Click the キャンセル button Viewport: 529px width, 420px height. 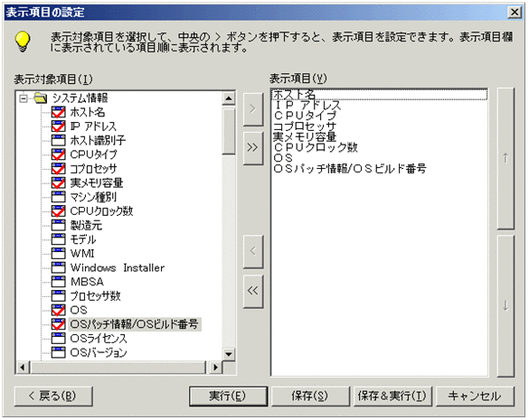[475, 397]
